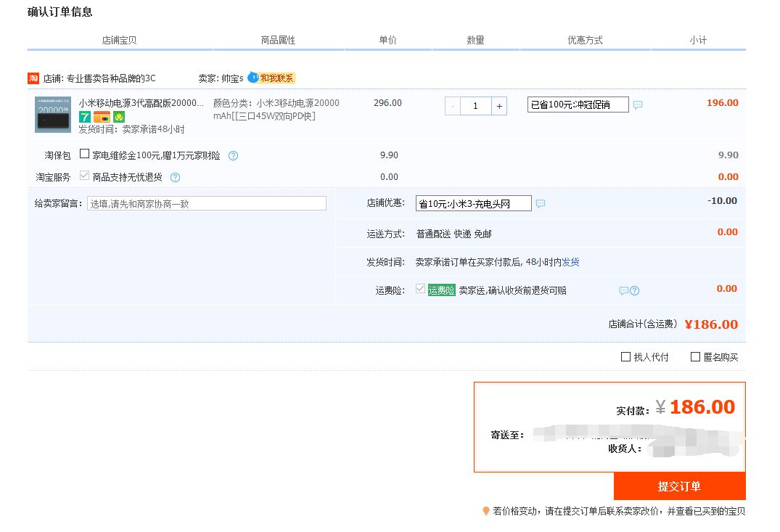Open the 小米移动电源3代高配版 product title link

[141, 103]
